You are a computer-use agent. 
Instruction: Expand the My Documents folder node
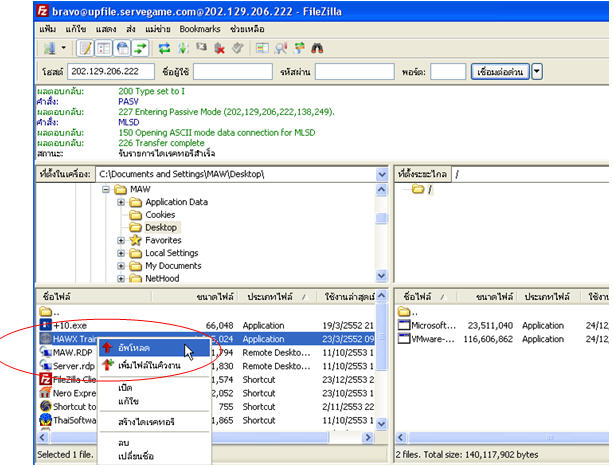[x=121, y=266]
